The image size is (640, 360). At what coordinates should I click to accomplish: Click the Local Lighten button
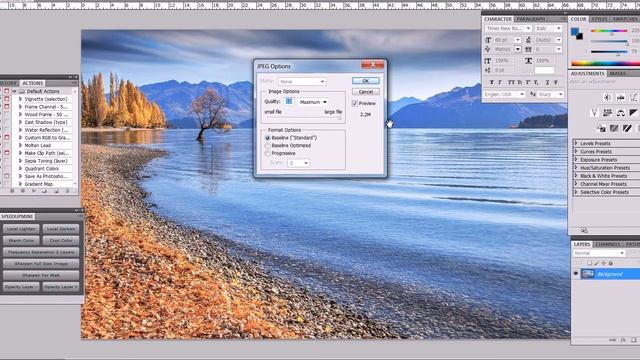point(21,229)
